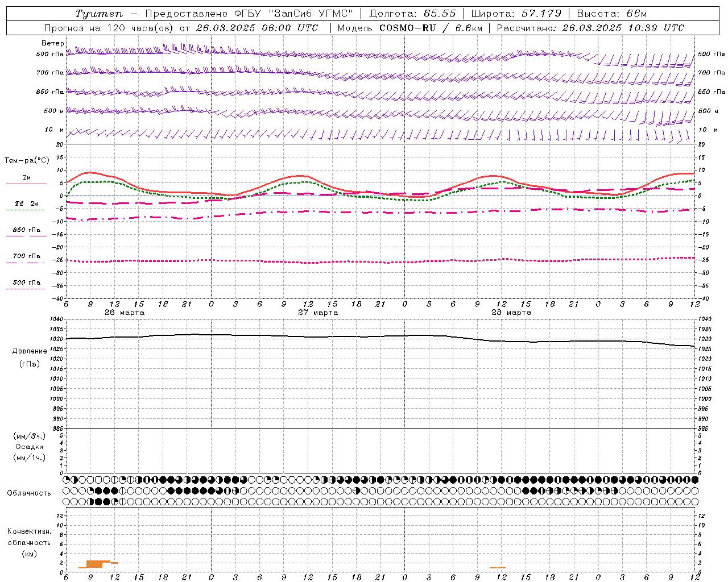Click the "Конвективн." convective cloud label
The width and height of the screenshot is (728, 582).
tap(30, 531)
